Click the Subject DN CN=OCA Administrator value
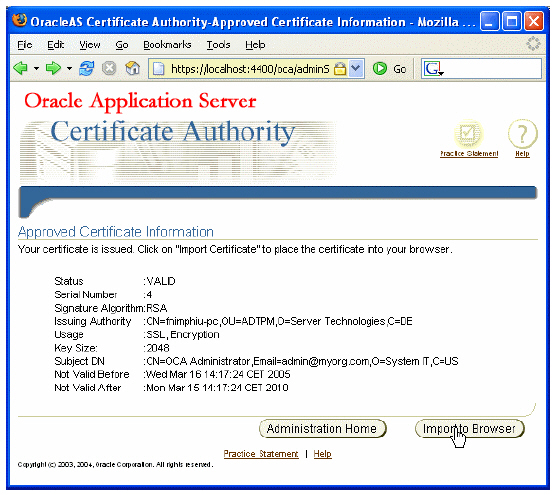556x495 pixels. pos(302,361)
